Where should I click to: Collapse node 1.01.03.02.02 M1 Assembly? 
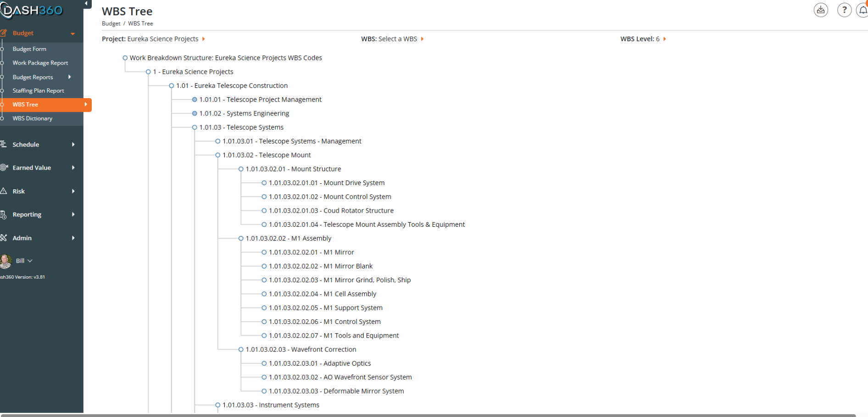[241, 238]
